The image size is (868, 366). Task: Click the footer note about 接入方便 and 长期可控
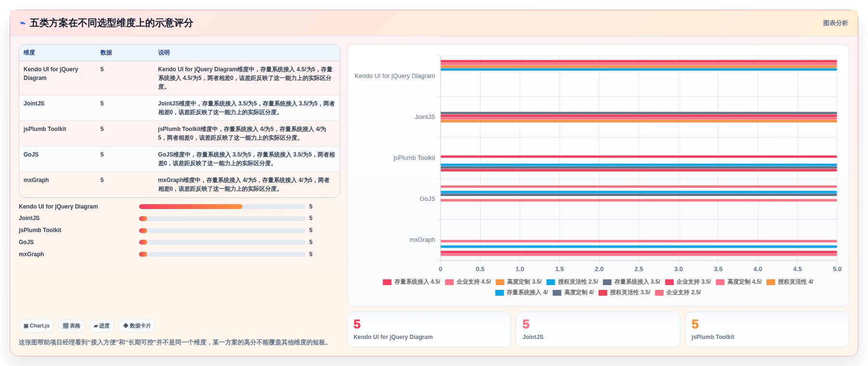coord(175,342)
